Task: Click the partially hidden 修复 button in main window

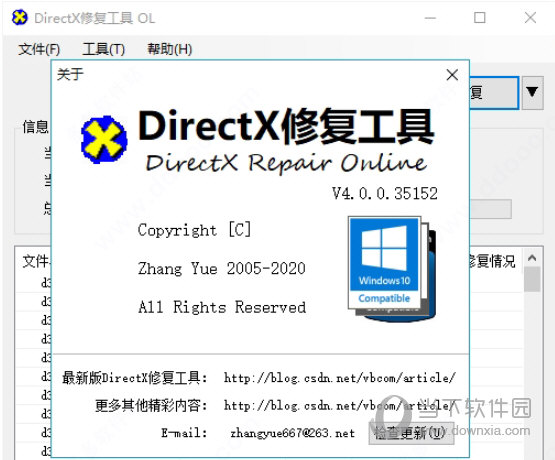Action: pyautogui.click(x=494, y=93)
